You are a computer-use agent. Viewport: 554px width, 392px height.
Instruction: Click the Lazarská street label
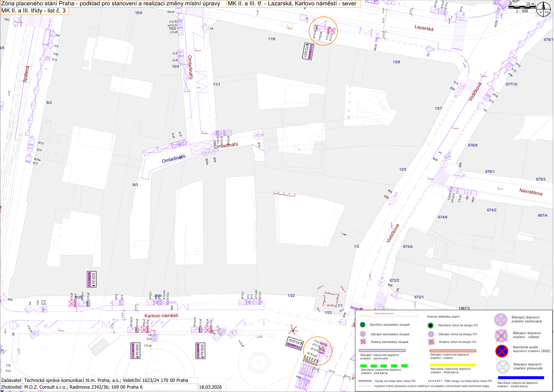[x=424, y=28]
